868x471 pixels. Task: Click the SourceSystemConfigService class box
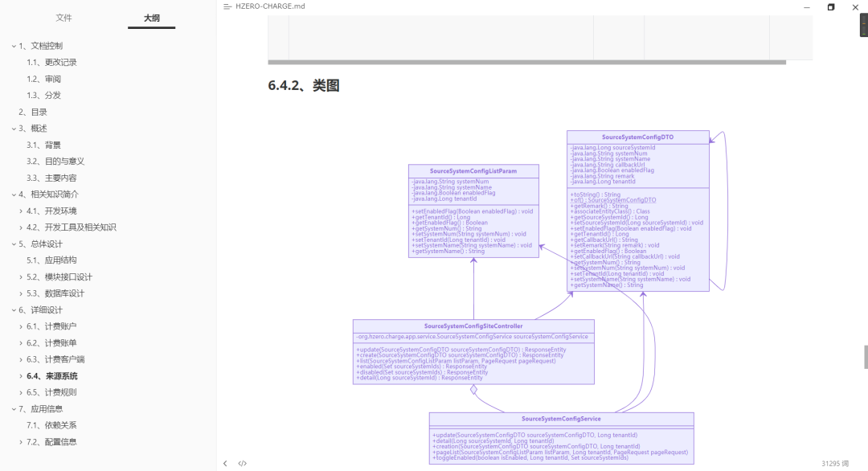click(561, 438)
